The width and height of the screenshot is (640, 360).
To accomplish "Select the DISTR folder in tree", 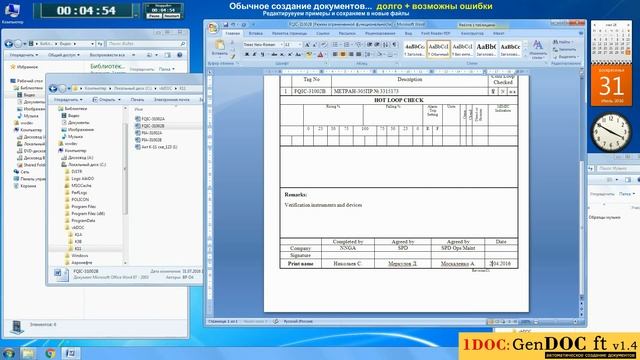I will pyautogui.click(x=74, y=171).
